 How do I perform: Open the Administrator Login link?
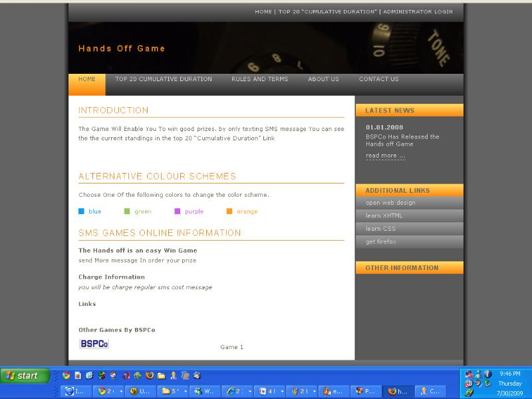point(418,11)
